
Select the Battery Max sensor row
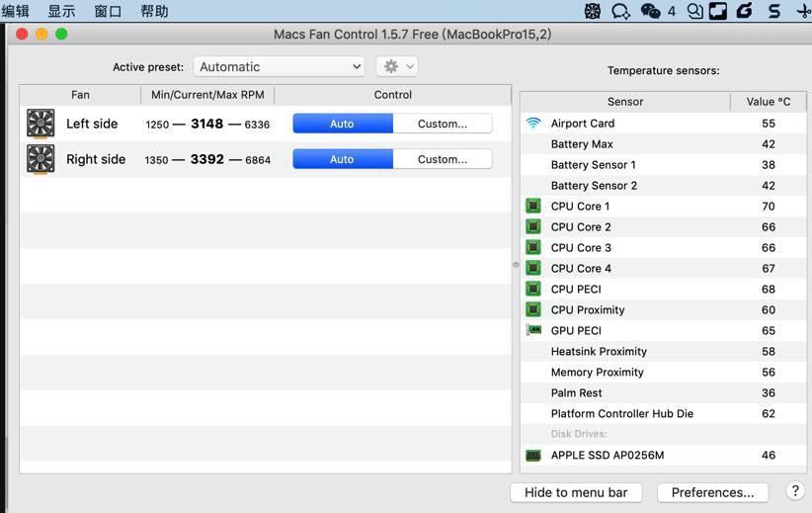point(664,144)
